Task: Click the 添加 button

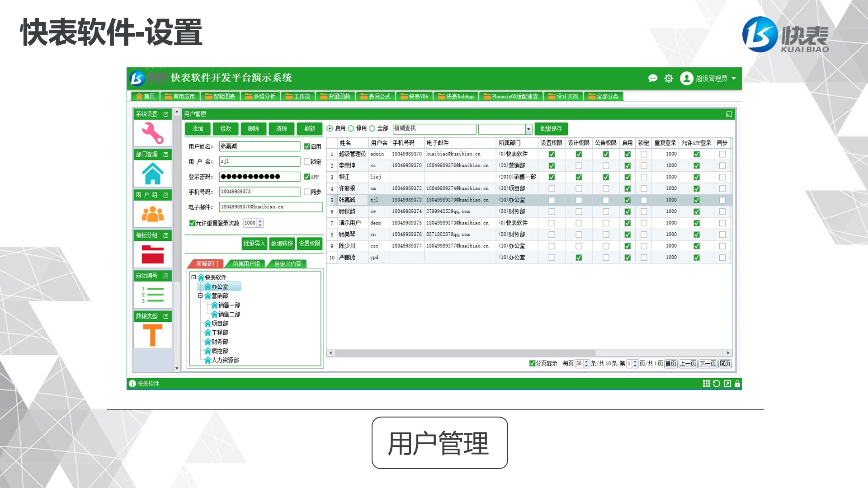Action: pyautogui.click(x=198, y=129)
